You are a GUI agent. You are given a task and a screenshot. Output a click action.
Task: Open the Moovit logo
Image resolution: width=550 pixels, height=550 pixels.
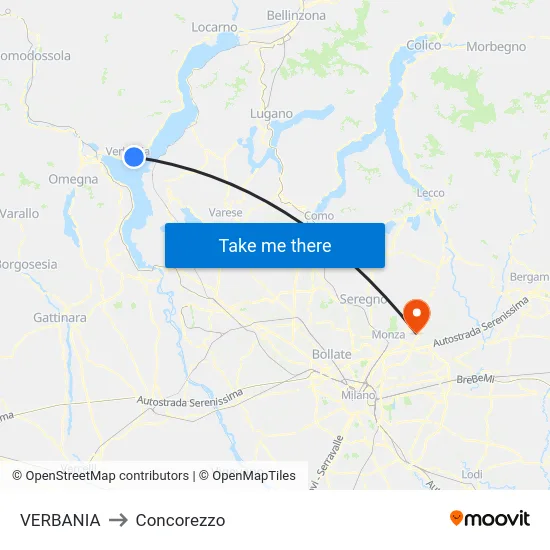[x=490, y=519]
